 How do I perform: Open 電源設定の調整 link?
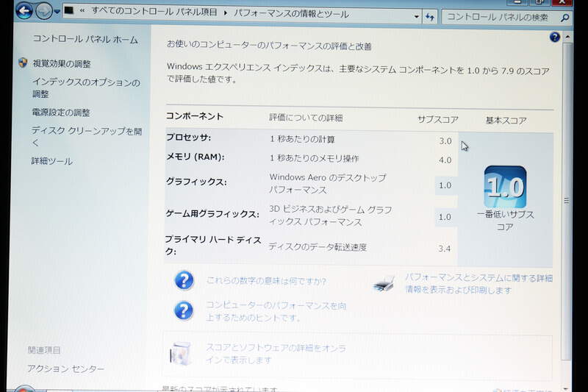pyautogui.click(x=61, y=113)
